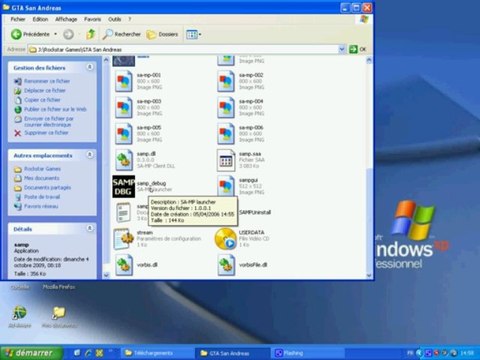Click the file list scroll-down arrow
This screenshot has width=480, height=360.
tap(369, 275)
